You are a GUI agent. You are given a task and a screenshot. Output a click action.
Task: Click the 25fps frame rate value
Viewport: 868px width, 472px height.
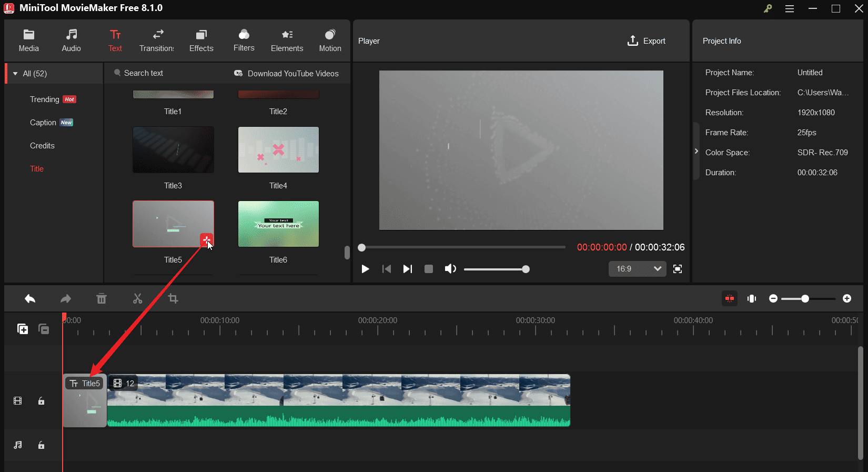click(807, 133)
